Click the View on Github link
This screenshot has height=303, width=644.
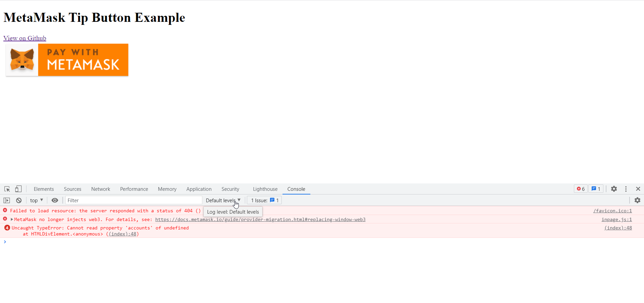25,38
